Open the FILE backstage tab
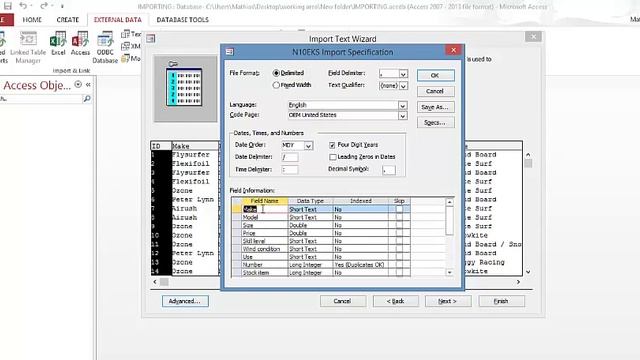Screen dimensions: 640x360 click(6, 20)
